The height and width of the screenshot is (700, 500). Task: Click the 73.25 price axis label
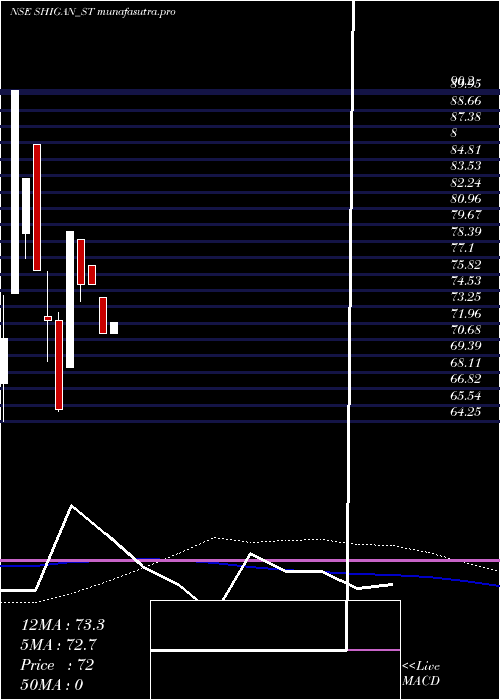tap(466, 297)
